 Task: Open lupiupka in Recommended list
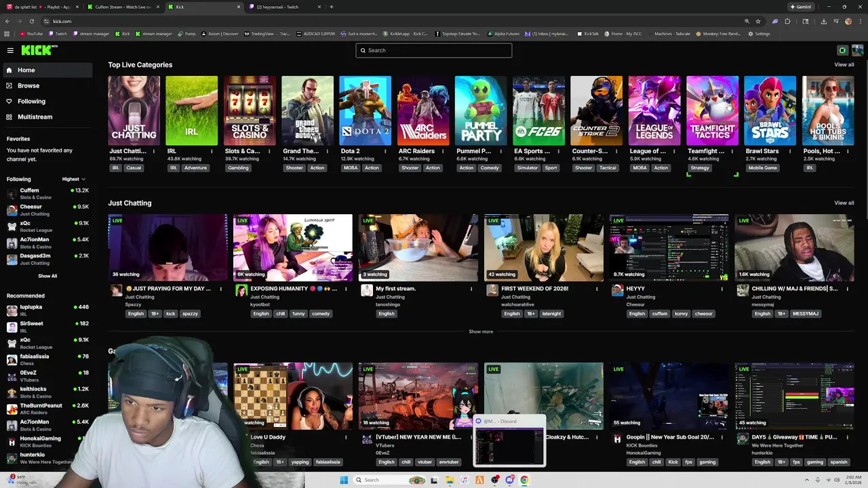pyautogui.click(x=47, y=310)
